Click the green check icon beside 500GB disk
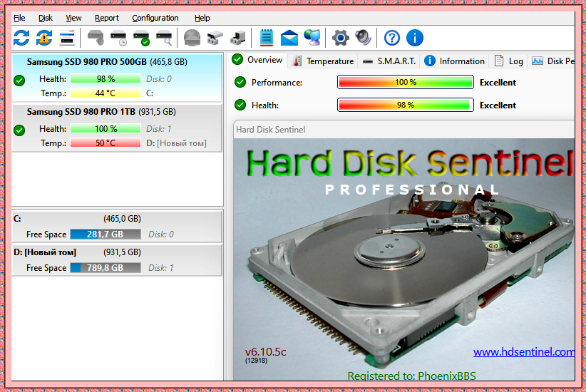 [19, 81]
